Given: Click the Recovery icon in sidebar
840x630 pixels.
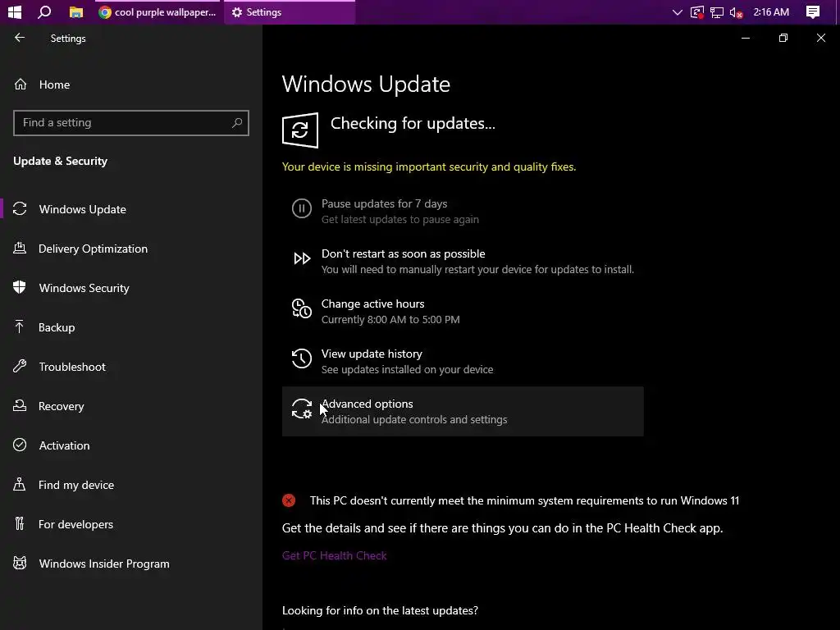Looking at the screenshot, I should (20, 405).
